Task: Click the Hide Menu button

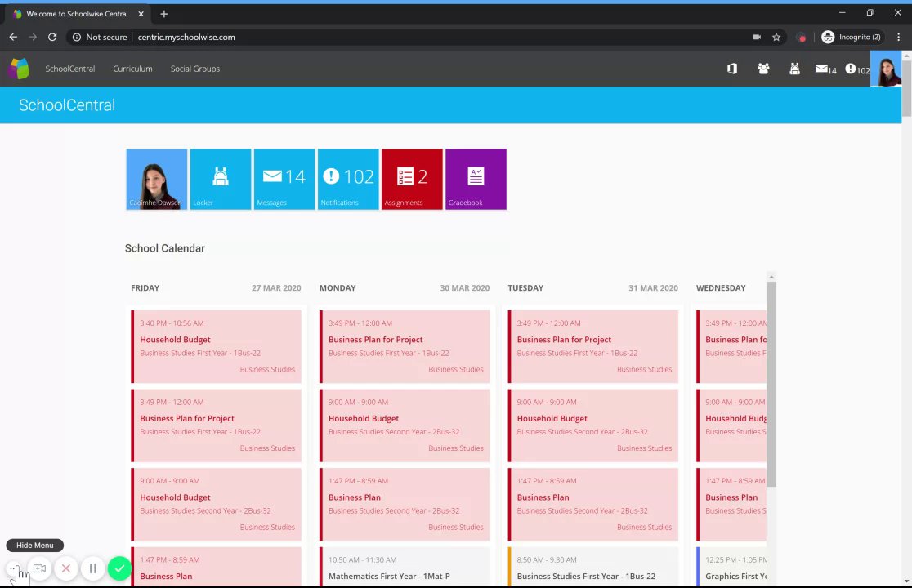Action: tap(35, 545)
